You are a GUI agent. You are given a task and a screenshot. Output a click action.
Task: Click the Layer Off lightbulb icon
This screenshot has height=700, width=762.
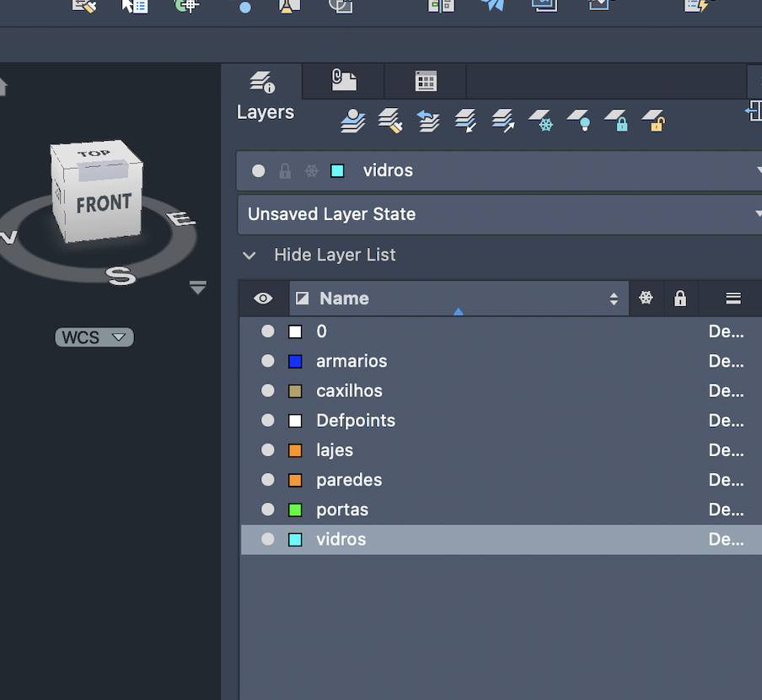[578, 121]
